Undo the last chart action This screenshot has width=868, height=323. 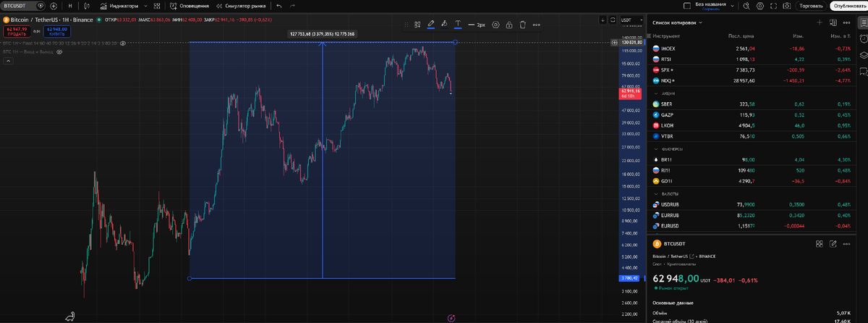pyautogui.click(x=279, y=6)
